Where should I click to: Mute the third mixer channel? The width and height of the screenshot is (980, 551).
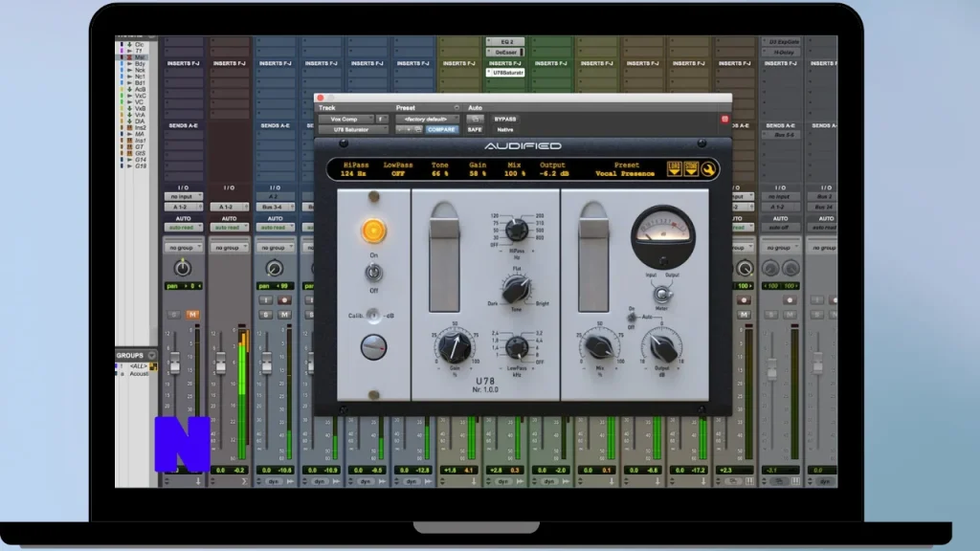pyautogui.click(x=283, y=315)
